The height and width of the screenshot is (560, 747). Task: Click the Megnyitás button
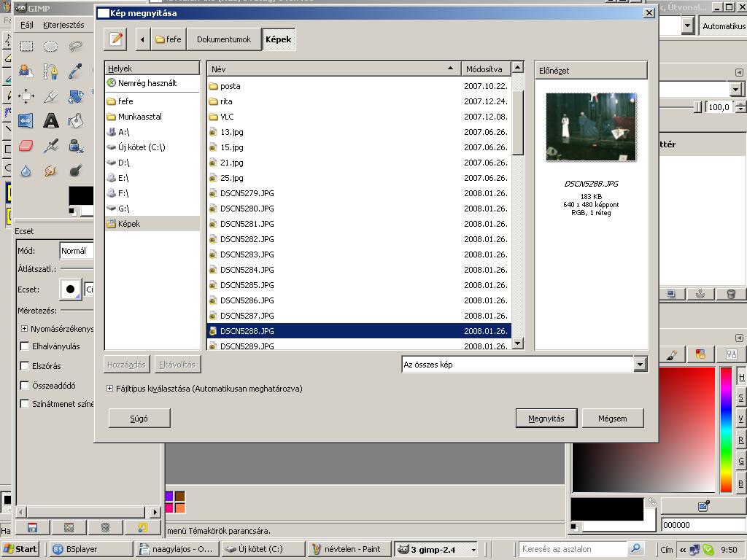coord(546,419)
